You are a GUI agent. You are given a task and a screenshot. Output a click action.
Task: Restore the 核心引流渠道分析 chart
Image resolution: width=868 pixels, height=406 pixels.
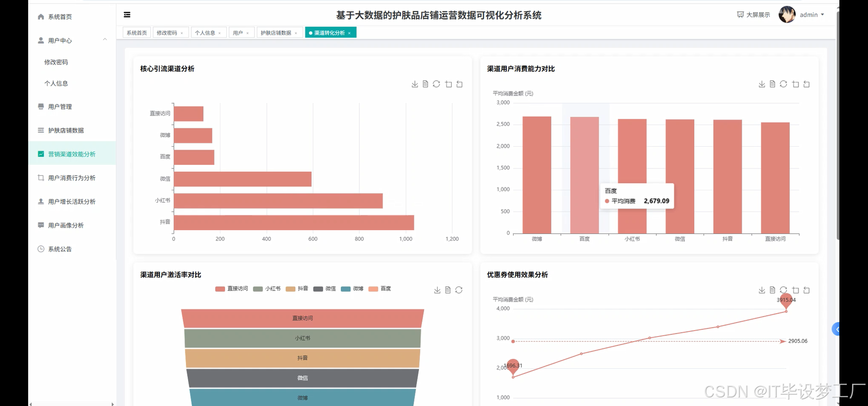click(436, 84)
